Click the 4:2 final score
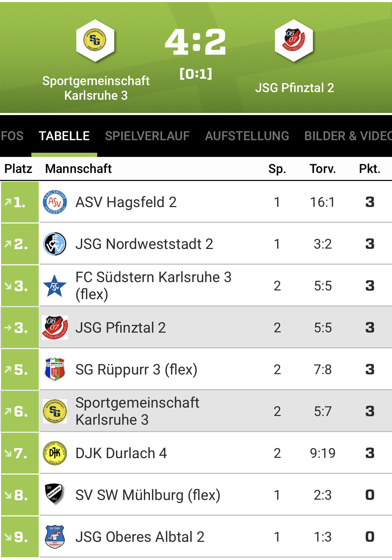 [195, 42]
